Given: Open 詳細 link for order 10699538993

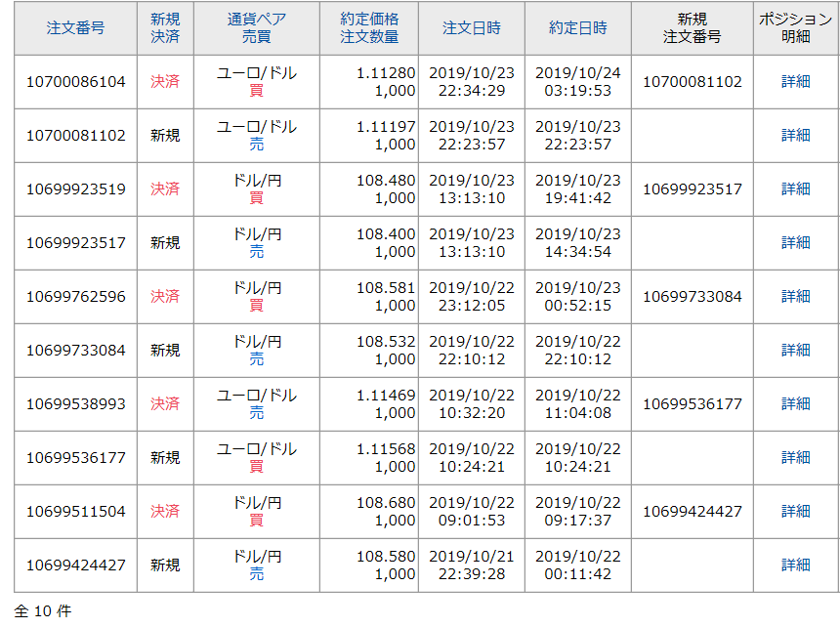Looking at the screenshot, I should click(795, 403).
